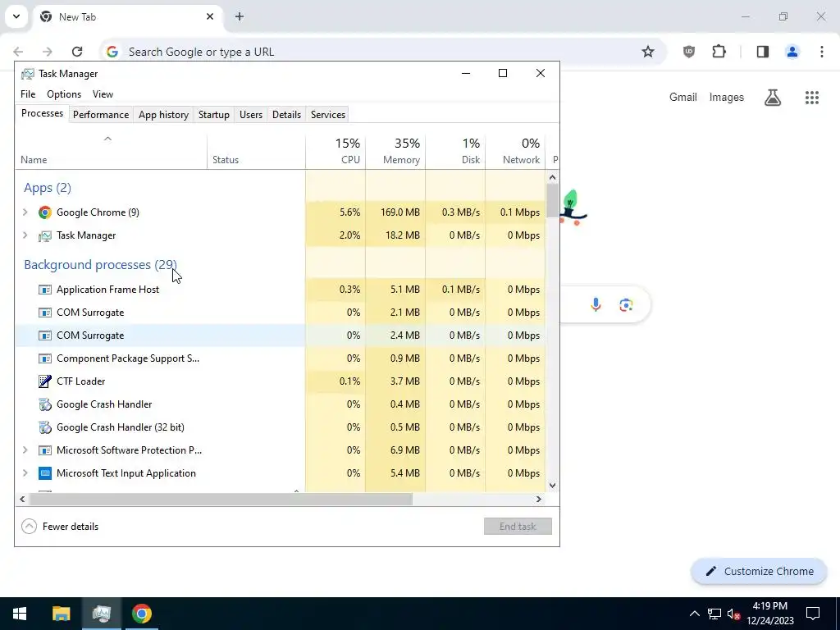Click the Task Manager process row icon
Screen dimensions: 840x630
[x=45, y=235]
